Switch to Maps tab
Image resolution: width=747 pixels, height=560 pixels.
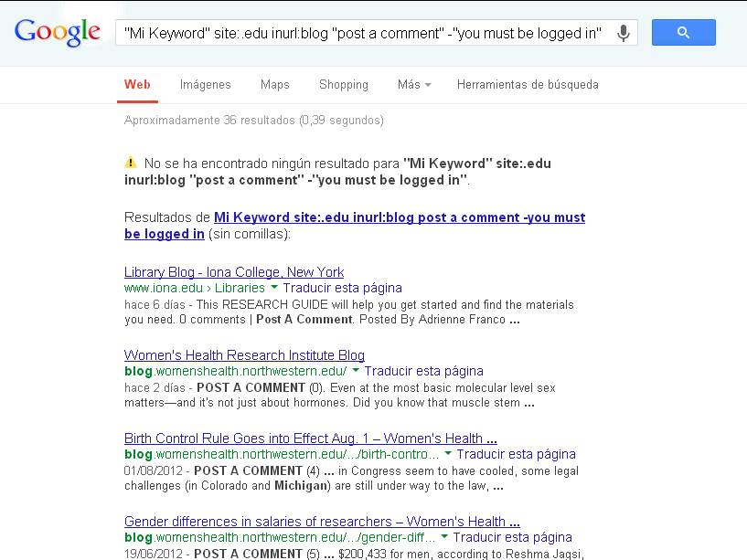click(275, 85)
